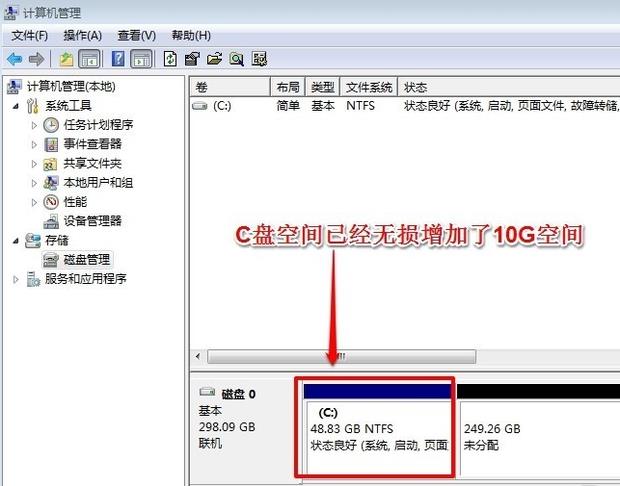620x486 pixels.
Task: Expand the 任务计划程序 node
Action: 34,125
